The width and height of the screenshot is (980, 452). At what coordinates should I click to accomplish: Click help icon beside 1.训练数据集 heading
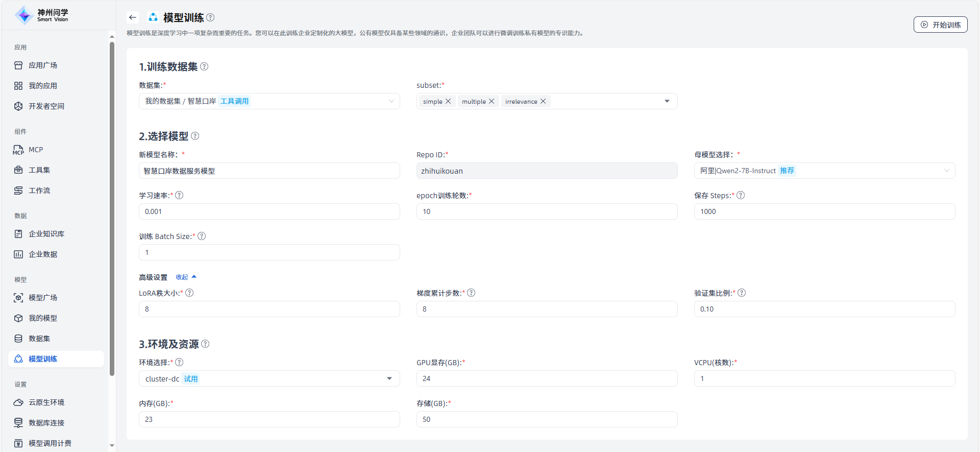pyautogui.click(x=204, y=66)
